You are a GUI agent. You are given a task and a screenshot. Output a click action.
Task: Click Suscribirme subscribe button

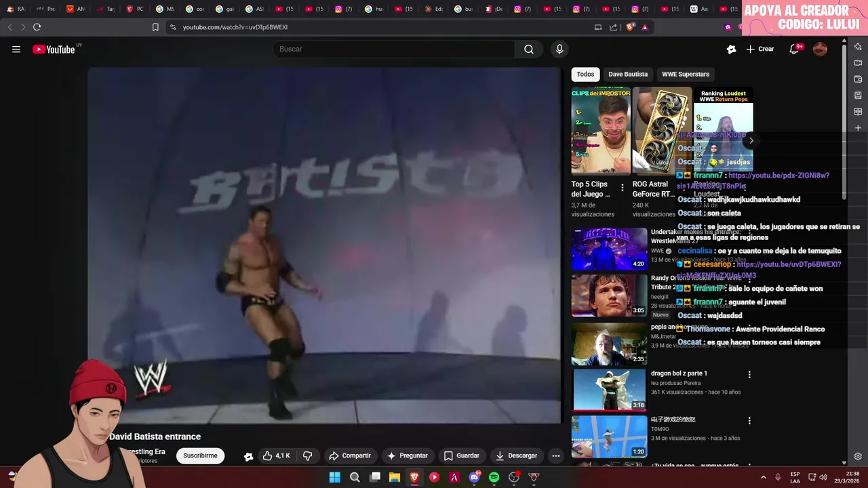coord(200,455)
